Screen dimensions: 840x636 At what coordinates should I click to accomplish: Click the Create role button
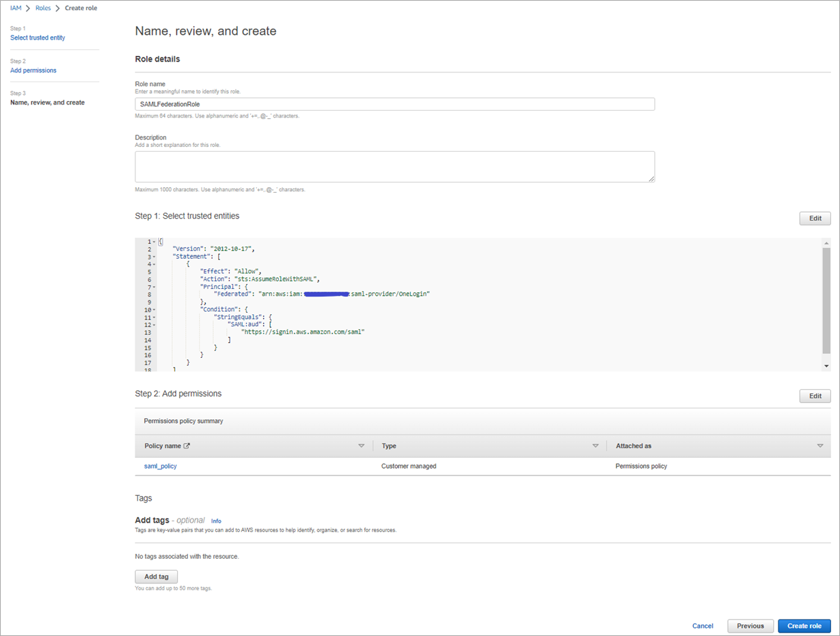[804, 626]
